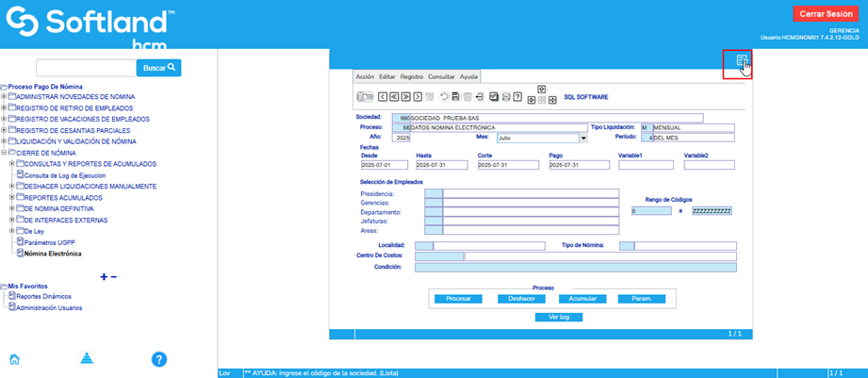Open Reportes Dinámicos in Mis Favoritos
This screenshot has height=378, width=868.
43,296
